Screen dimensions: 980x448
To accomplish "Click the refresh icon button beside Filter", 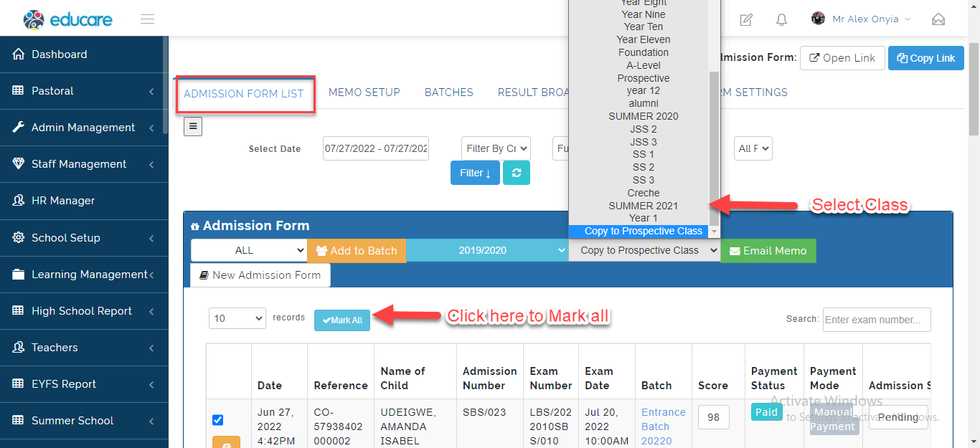I will click(x=517, y=173).
